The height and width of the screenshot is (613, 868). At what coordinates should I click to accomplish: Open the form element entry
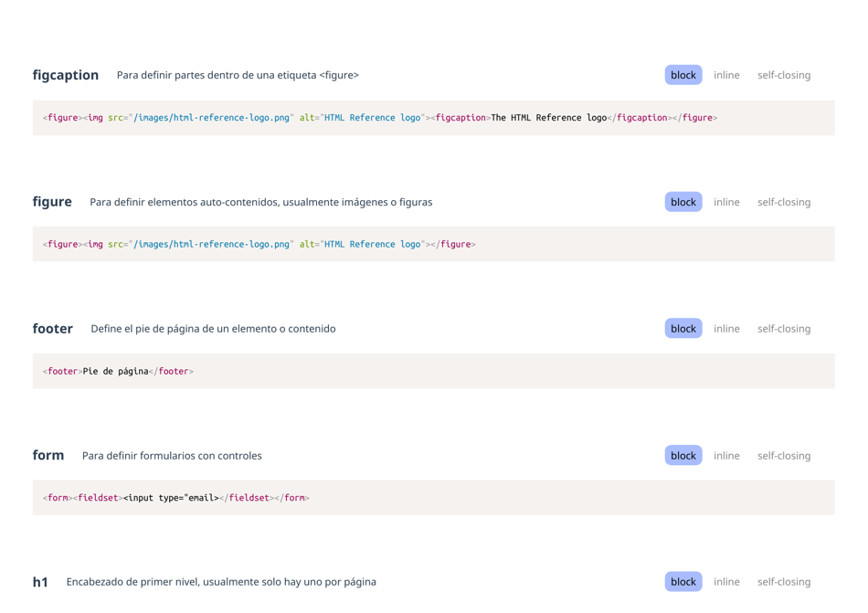pyautogui.click(x=48, y=455)
